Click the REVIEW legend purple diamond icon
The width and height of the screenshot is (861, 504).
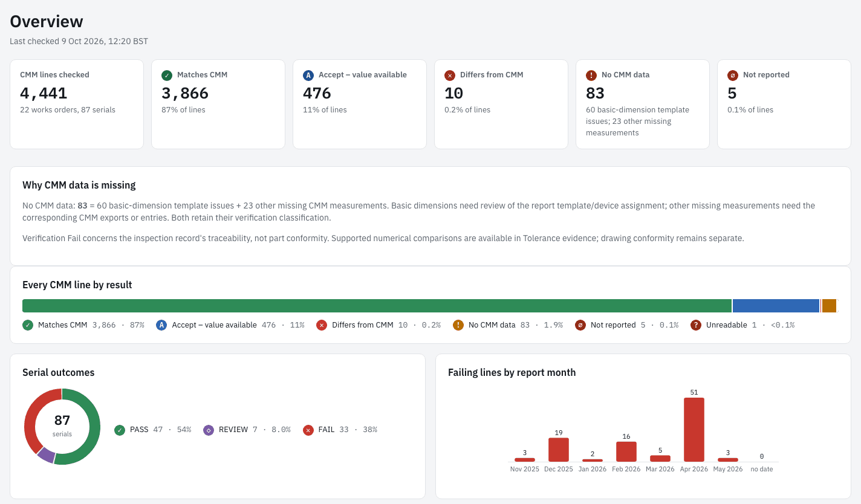(209, 430)
